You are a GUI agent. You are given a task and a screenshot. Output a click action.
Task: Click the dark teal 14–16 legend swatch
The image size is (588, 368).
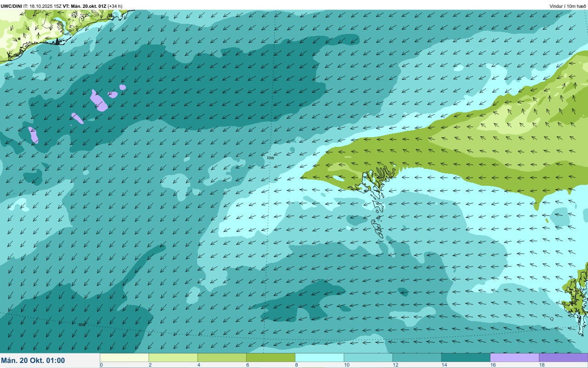tap(465, 357)
